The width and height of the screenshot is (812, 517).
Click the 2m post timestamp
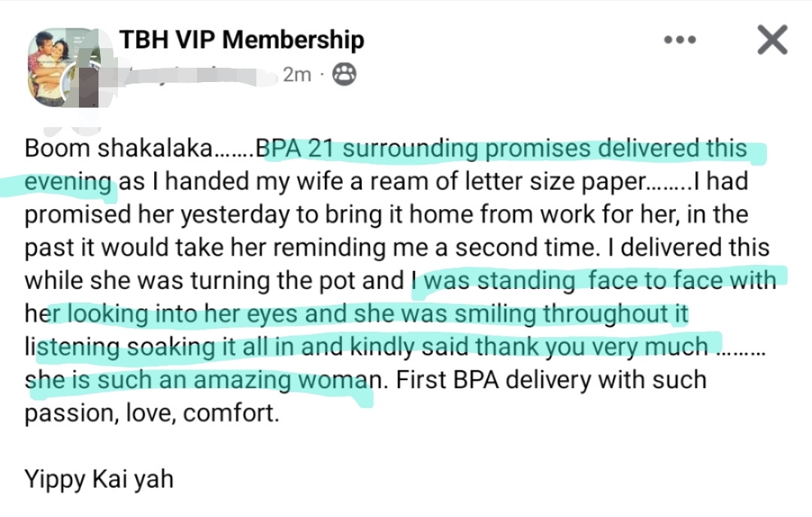pos(296,75)
